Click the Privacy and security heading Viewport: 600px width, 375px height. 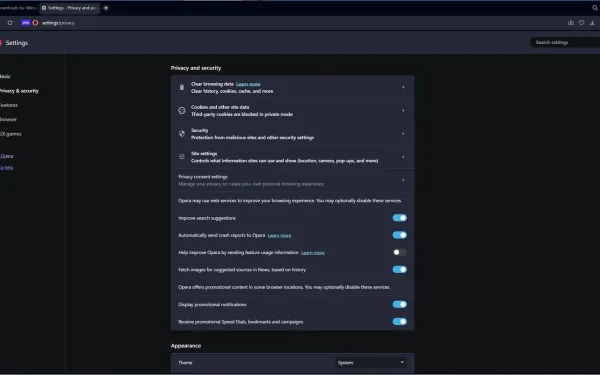[196, 68]
